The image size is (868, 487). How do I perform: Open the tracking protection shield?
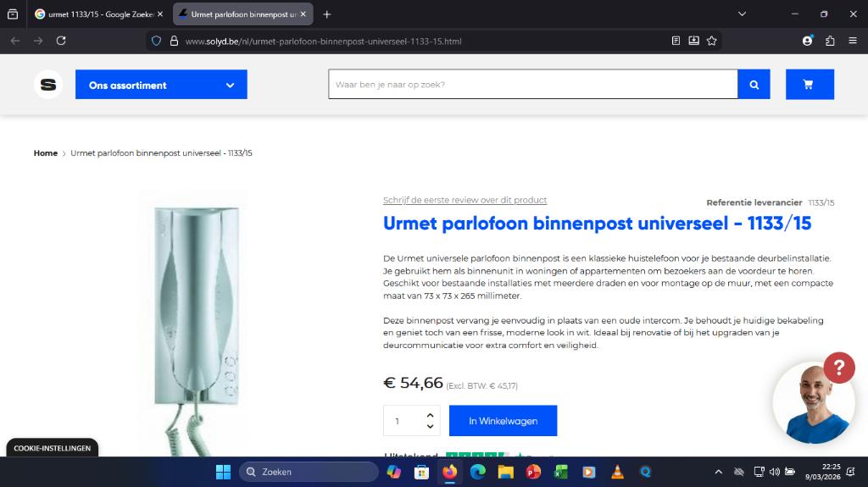156,41
